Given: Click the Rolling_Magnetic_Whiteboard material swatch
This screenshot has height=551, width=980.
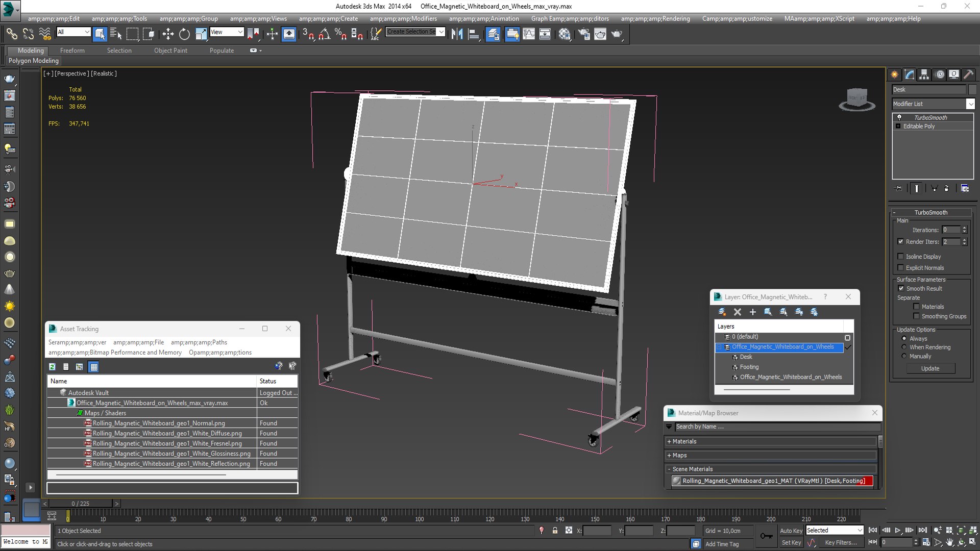Looking at the screenshot, I should click(x=677, y=481).
